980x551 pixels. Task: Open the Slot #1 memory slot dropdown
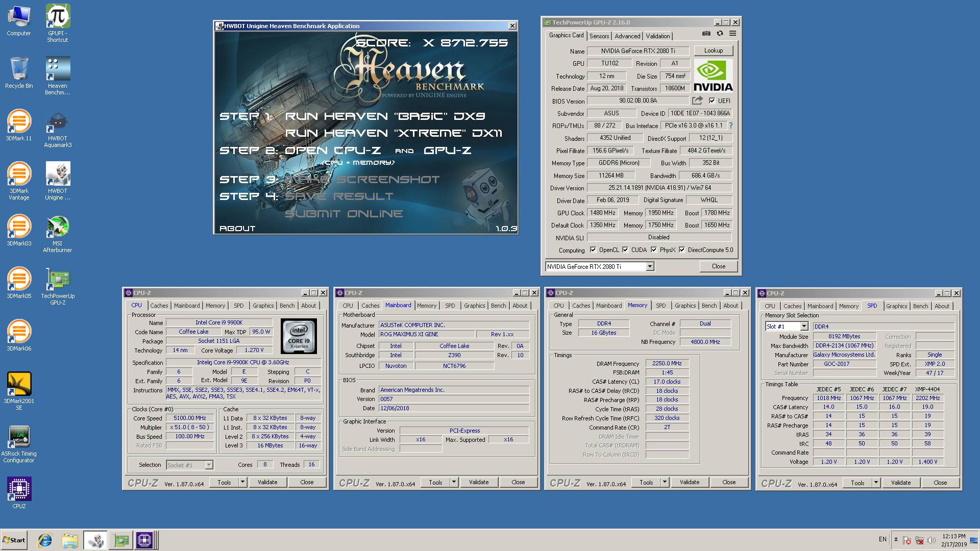click(x=804, y=327)
